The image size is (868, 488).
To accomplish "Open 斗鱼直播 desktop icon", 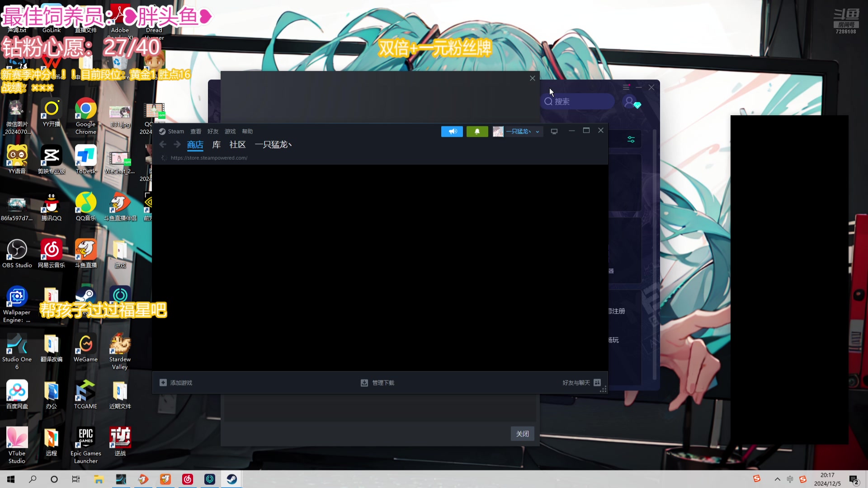I will (x=85, y=254).
